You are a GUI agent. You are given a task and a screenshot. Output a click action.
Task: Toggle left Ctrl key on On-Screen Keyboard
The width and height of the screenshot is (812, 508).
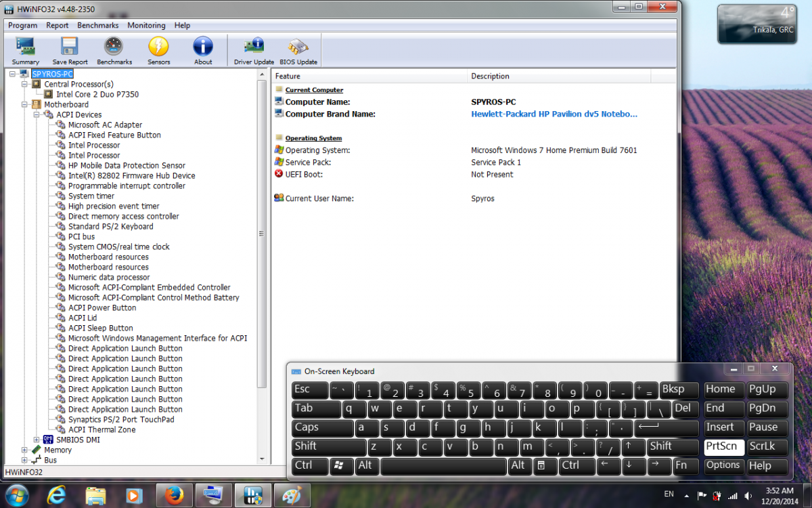[x=310, y=465]
